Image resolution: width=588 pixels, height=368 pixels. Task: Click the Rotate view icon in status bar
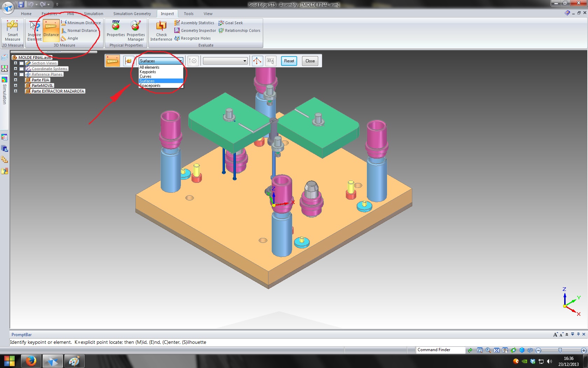(x=513, y=350)
